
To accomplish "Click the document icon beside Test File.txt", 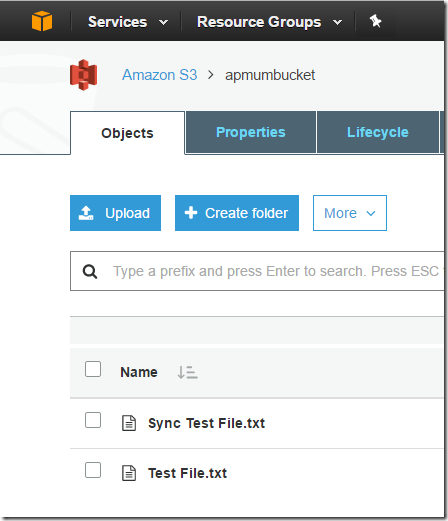I will (x=129, y=473).
